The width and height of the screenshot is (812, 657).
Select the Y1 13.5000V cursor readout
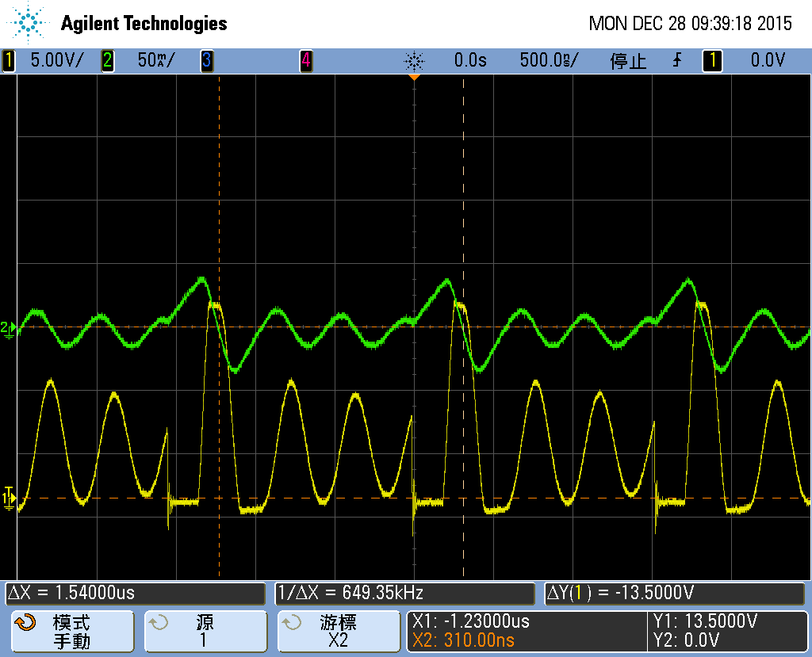pos(705,621)
